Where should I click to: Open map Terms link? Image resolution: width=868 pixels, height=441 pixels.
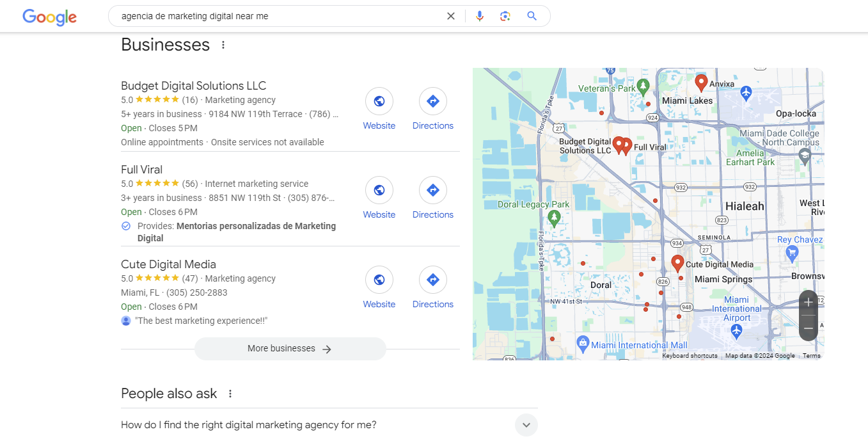coord(812,356)
